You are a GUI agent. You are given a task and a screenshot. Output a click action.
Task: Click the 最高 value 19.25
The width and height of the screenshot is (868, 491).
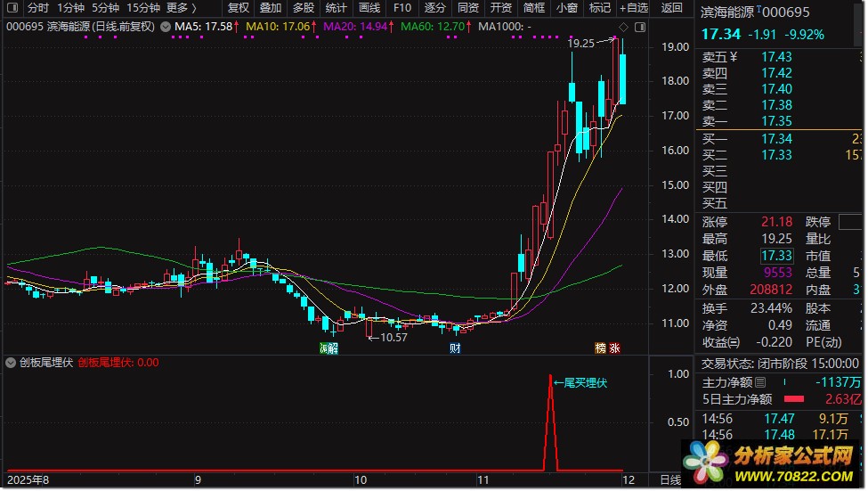[776, 239]
